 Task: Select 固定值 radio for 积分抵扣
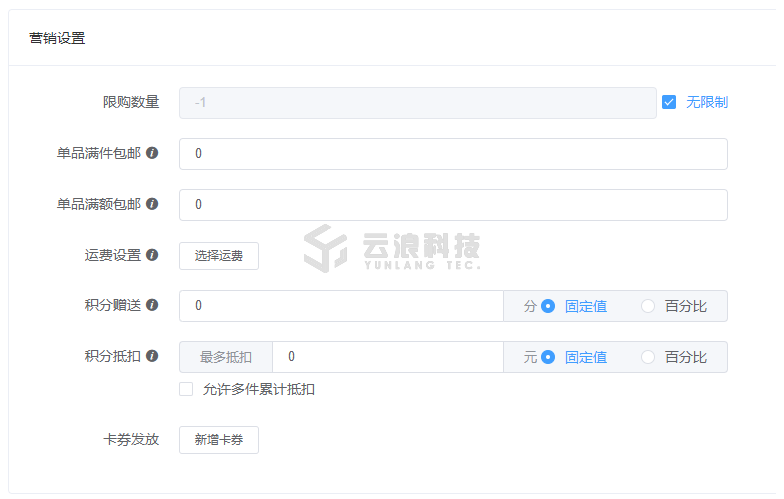tap(548, 357)
